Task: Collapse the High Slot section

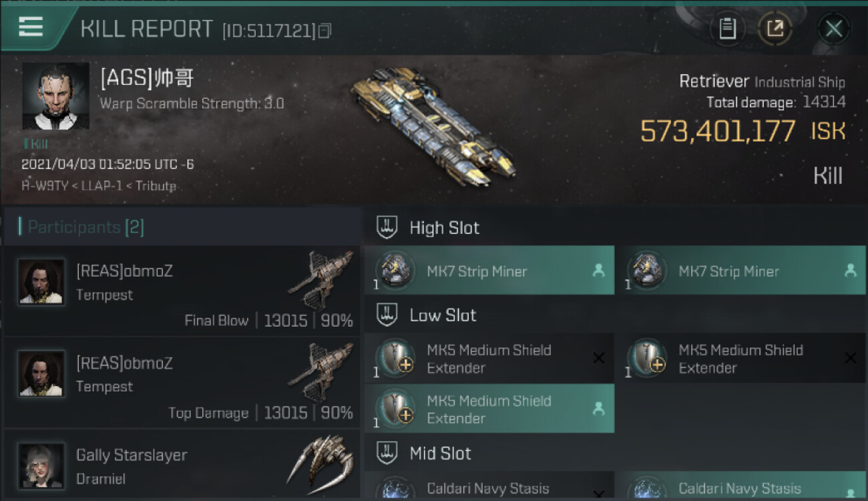Action: coord(387,228)
